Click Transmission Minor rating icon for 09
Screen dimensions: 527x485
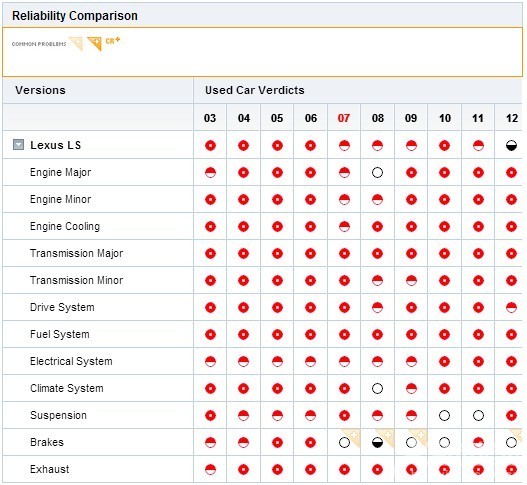pyautogui.click(x=411, y=281)
